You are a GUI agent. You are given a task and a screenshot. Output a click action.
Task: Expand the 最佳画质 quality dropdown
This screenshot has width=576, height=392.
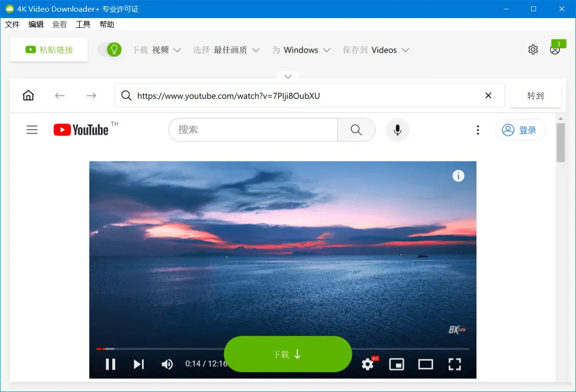point(237,50)
